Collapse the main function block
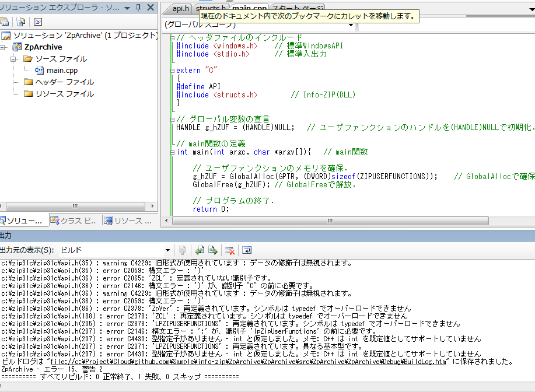Image resolution: width=535 pixels, height=392 pixels. [172, 152]
